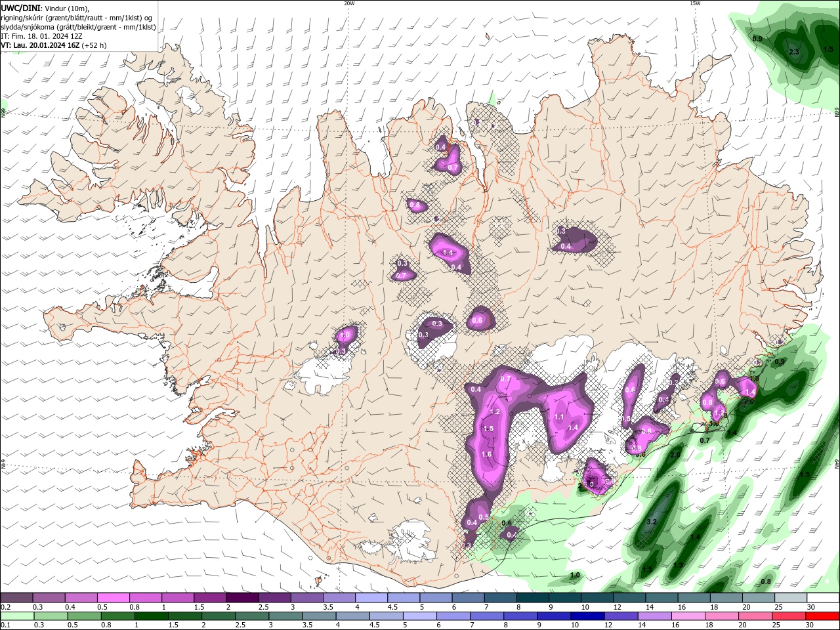Select the light pink 16–18 swatch in the lower legend
Viewport: 840px width, 630px height.
tap(689, 616)
